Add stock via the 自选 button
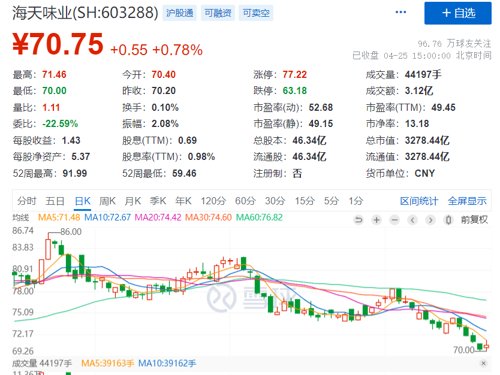The height and width of the screenshot is (375, 500). tap(458, 13)
